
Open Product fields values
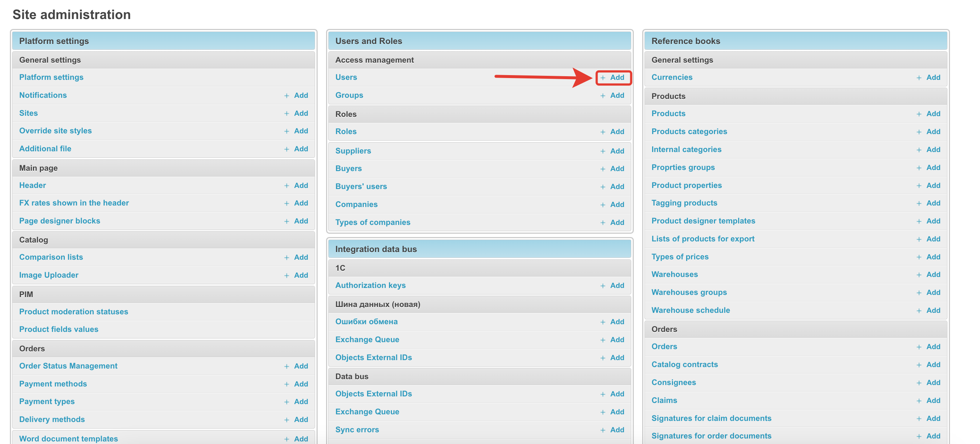point(59,329)
